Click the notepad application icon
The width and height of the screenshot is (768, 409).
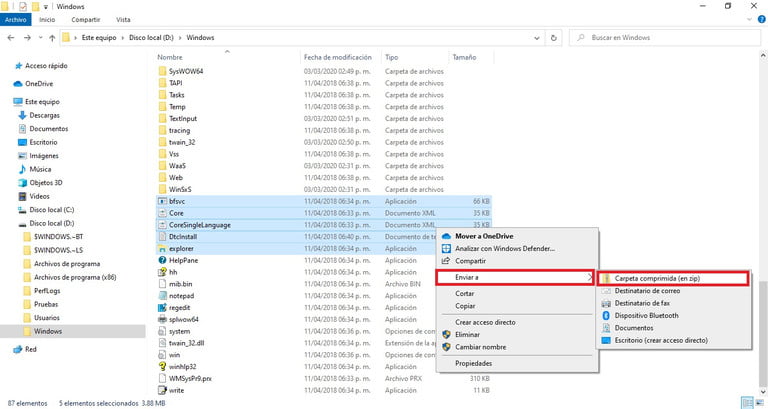[163, 296]
